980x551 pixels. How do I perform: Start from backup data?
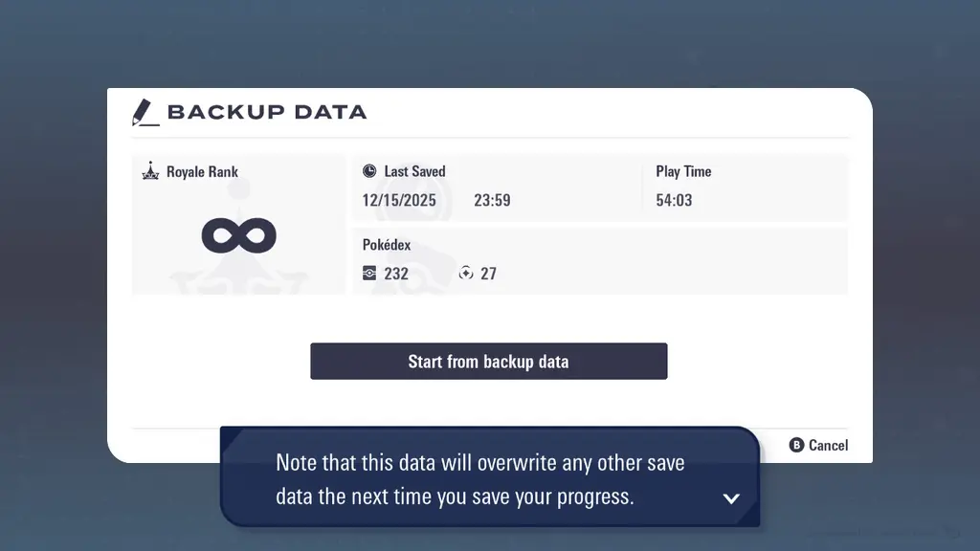[x=488, y=362]
